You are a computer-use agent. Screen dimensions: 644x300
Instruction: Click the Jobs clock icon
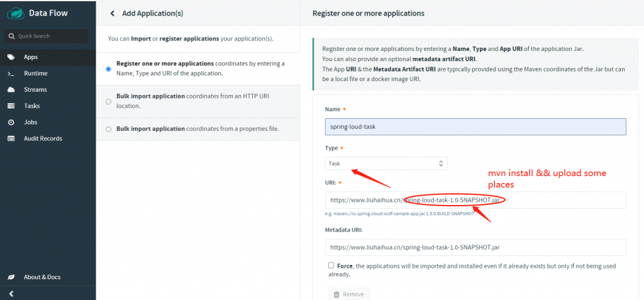(11, 123)
